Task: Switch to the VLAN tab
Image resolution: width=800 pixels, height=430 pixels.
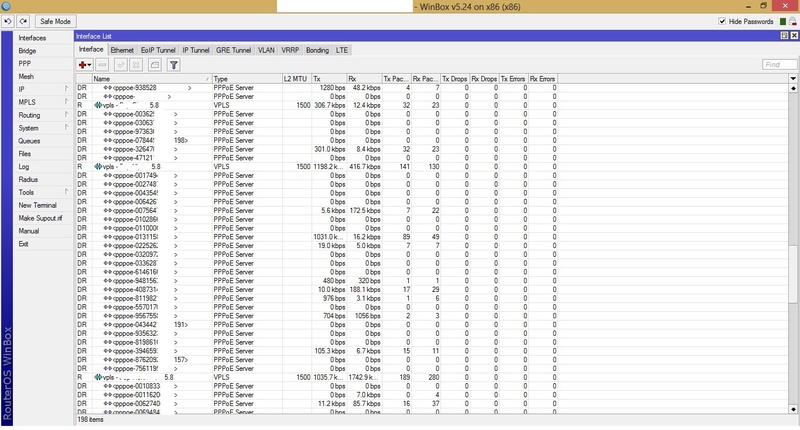Action: pyautogui.click(x=266, y=50)
